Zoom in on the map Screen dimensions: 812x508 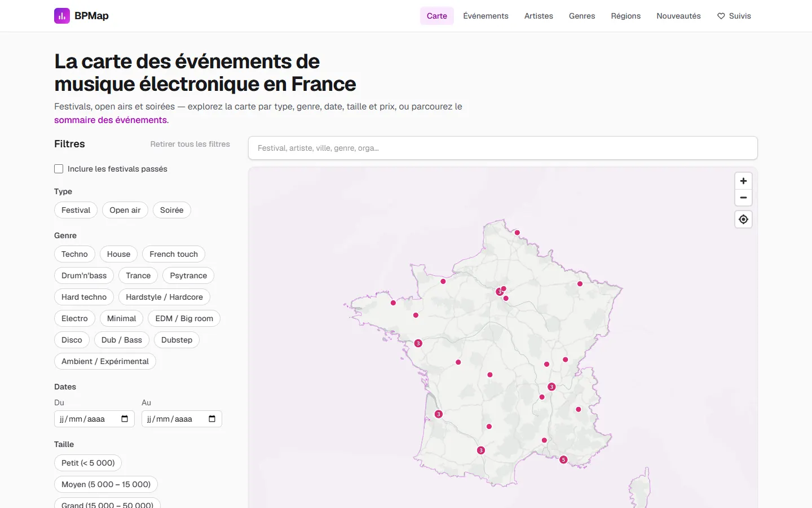pos(743,181)
